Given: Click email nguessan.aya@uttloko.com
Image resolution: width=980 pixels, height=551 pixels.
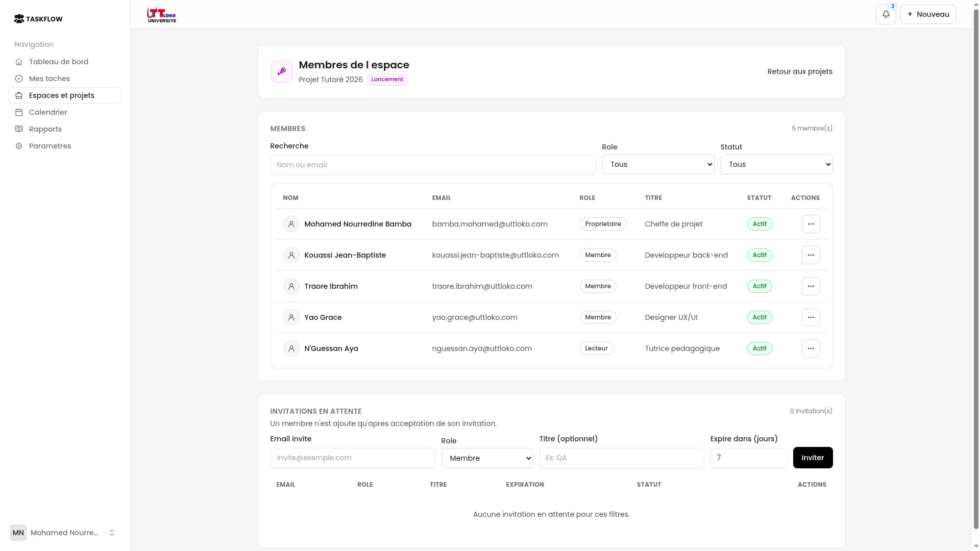Looking at the screenshot, I should 482,348.
